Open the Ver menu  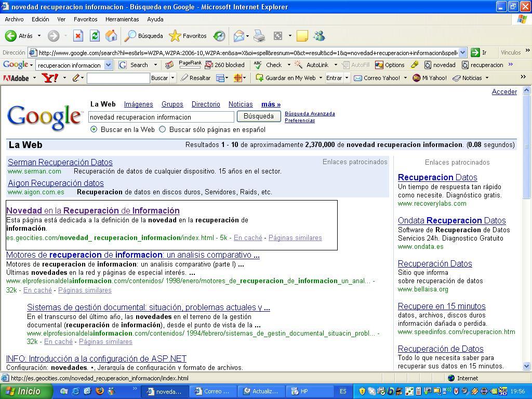coord(61,19)
